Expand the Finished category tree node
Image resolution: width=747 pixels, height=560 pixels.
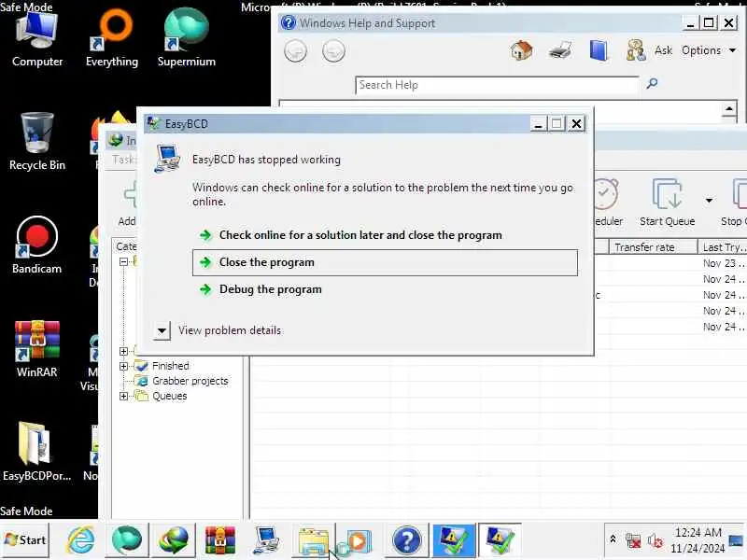click(x=123, y=366)
